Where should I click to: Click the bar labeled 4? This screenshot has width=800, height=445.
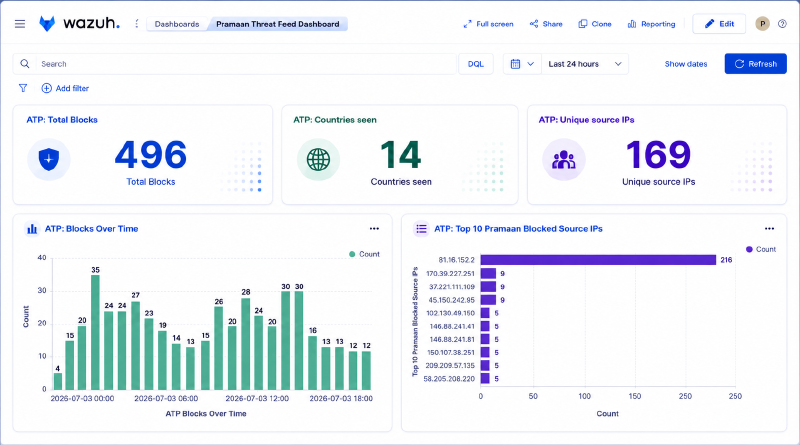coord(58,381)
